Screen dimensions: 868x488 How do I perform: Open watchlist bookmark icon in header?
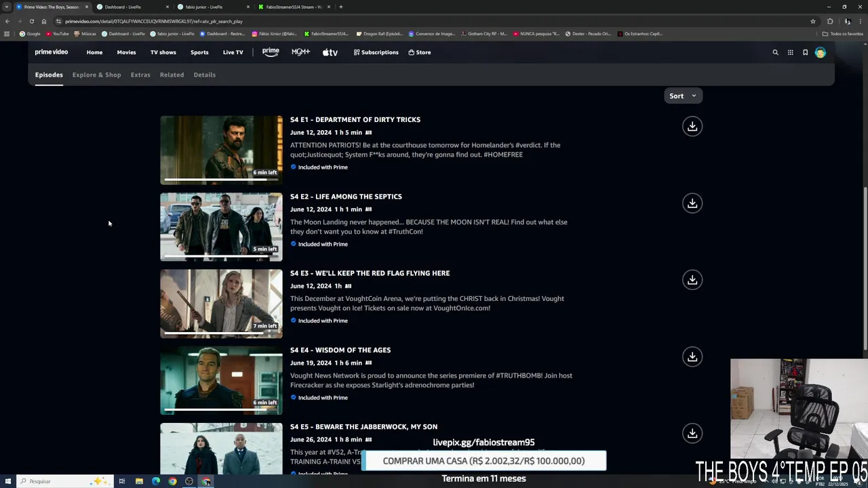805,52
